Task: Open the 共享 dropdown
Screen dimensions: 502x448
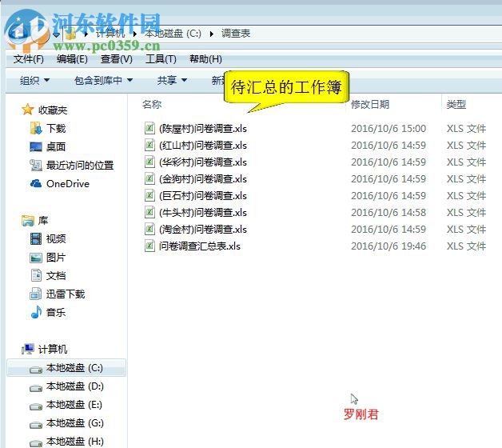Action: tap(172, 80)
